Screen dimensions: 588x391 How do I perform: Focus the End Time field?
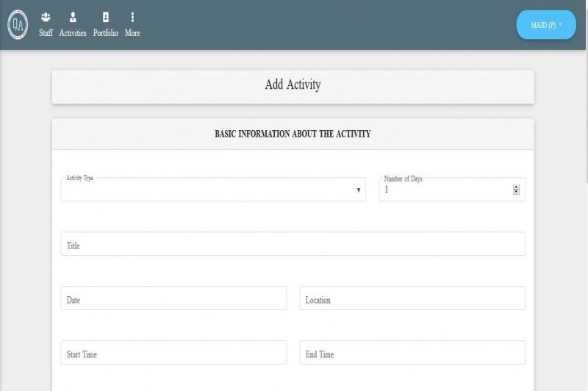pos(412,354)
